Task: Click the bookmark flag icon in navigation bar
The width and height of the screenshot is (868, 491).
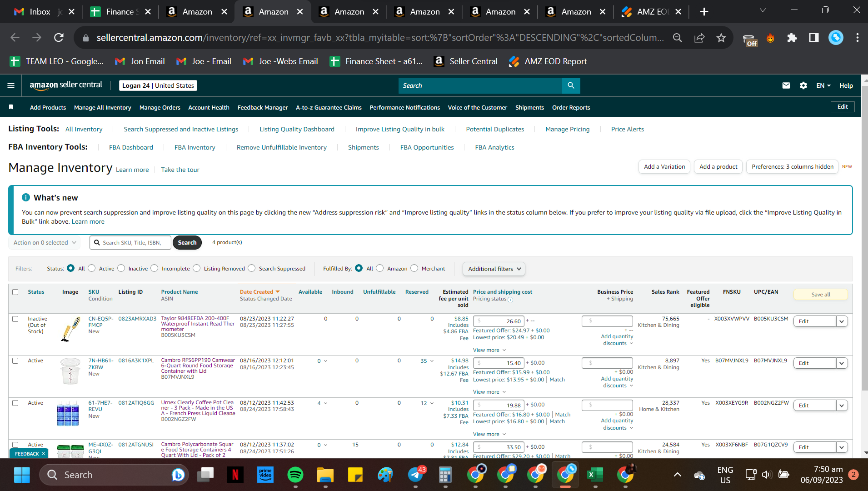Action: 11,107
